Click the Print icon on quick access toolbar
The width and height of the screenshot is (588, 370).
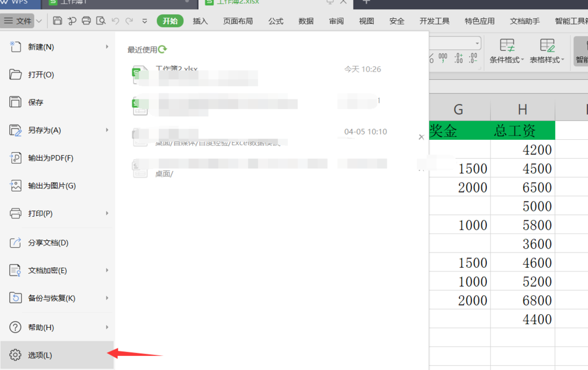(86, 20)
